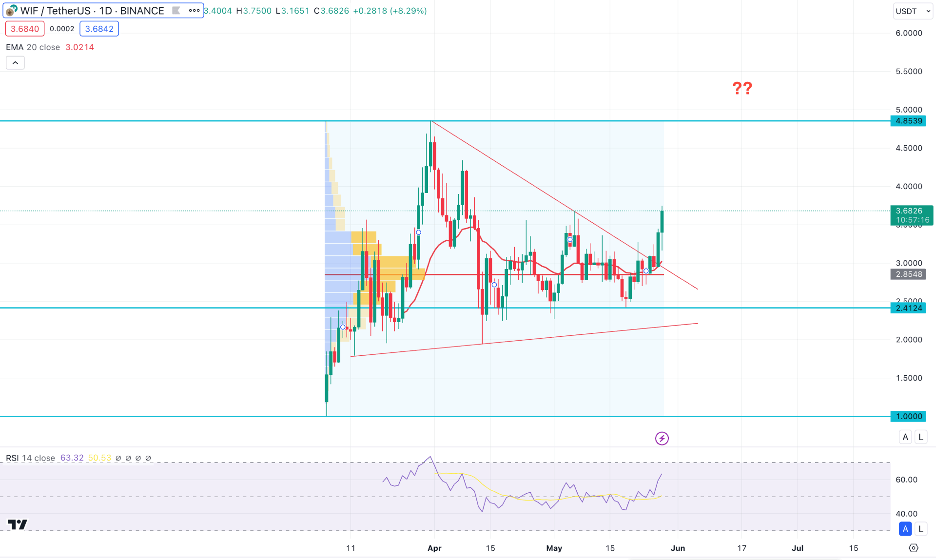Collapse the indicator legend chevron
This screenshot has height=560, width=936.
pyautogui.click(x=15, y=63)
